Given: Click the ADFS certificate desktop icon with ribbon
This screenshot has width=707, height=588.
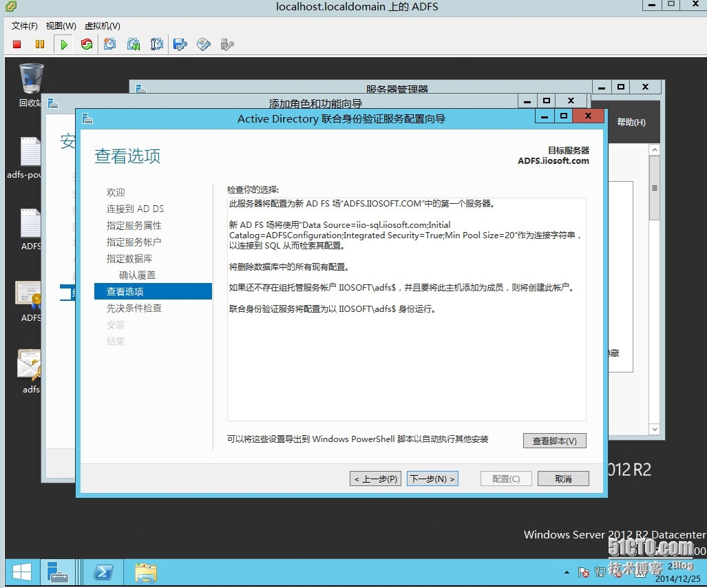Looking at the screenshot, I should 29,301.
